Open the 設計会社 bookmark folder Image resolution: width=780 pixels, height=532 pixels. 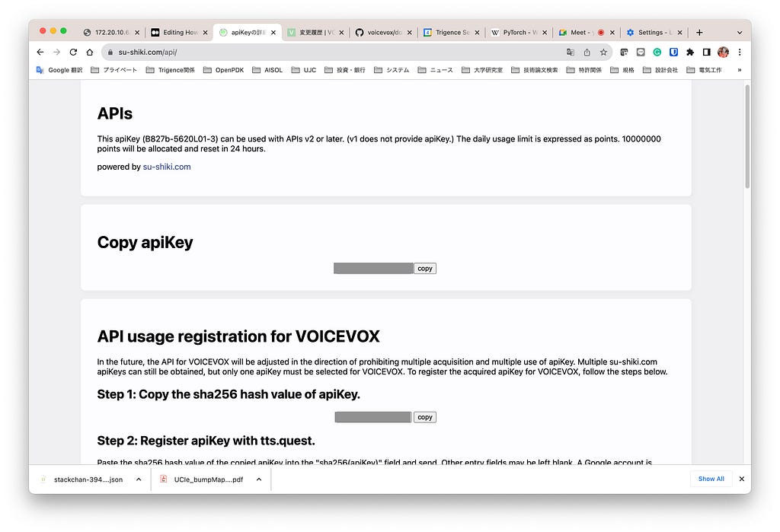(660, 70)
